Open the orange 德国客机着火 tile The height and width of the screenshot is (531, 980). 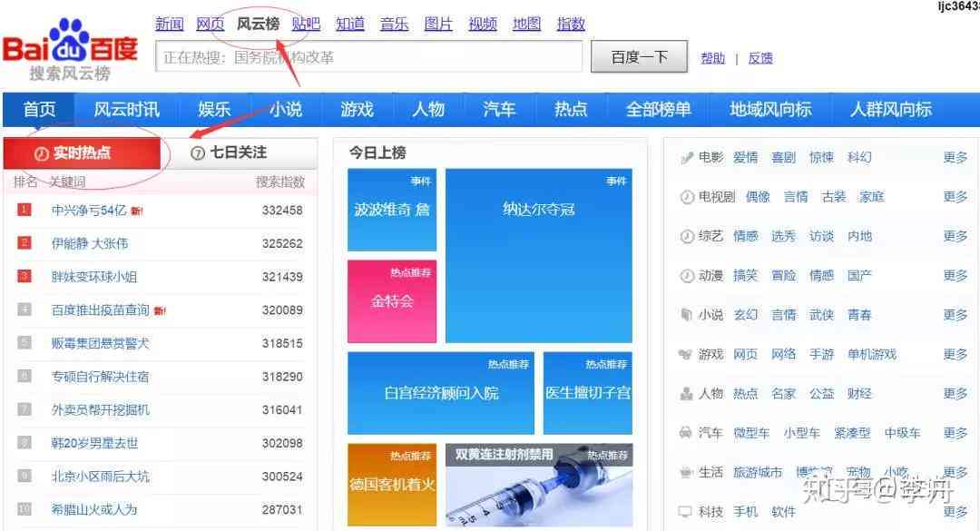coord(392,484)
